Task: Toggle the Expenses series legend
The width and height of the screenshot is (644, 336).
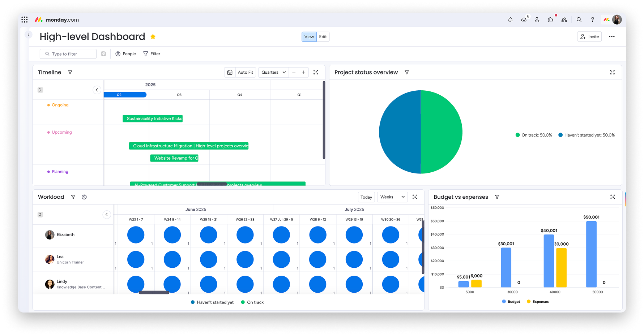Action: click(x=538, y=302)
